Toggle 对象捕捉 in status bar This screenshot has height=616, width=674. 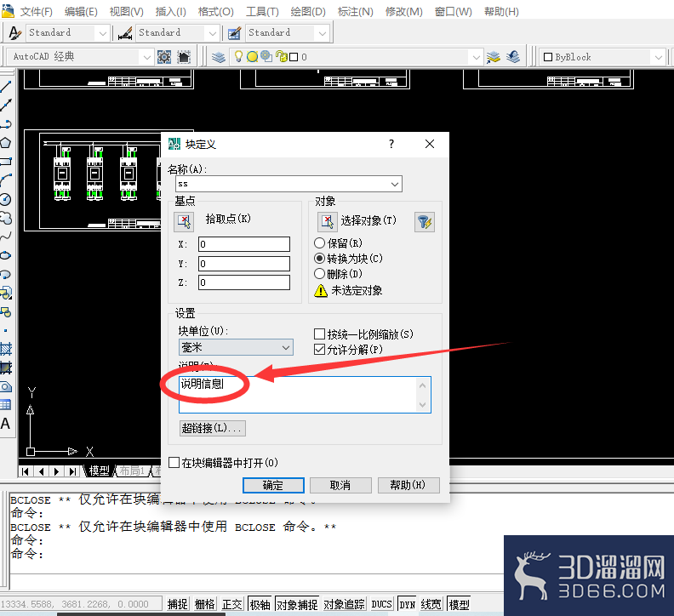[x=297, y=604]
